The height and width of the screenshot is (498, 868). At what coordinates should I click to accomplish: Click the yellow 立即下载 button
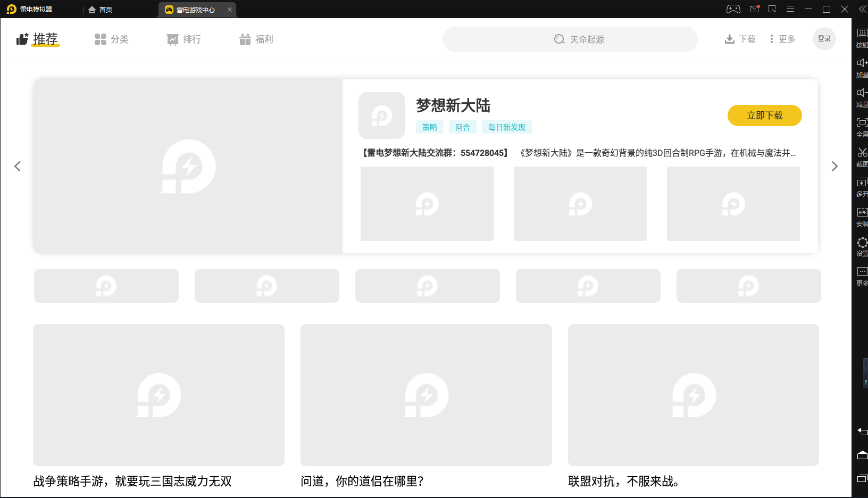pos(764,115)
